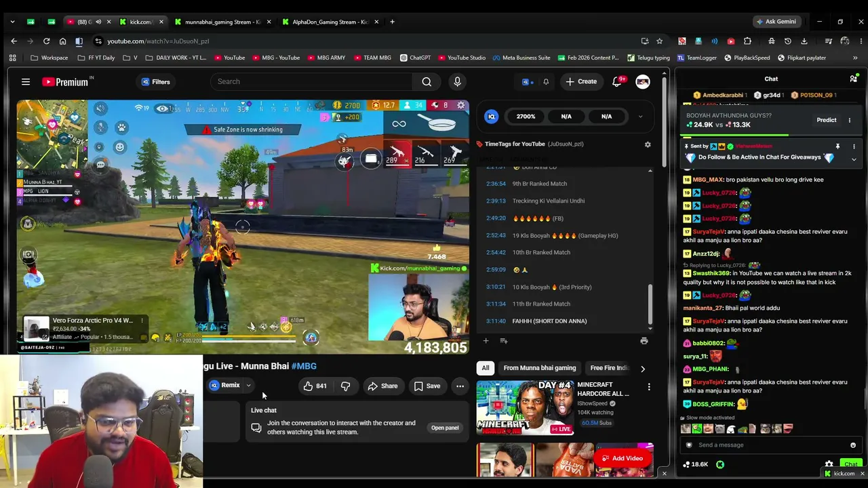
Task: Click the red Add Video button
Action: 623,458
